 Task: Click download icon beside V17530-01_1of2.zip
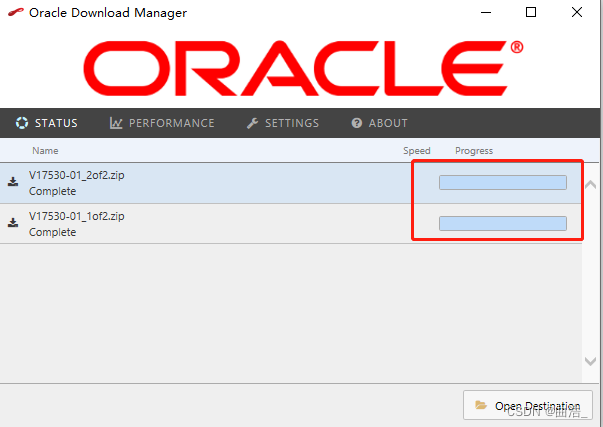click(x=13, y=222)
